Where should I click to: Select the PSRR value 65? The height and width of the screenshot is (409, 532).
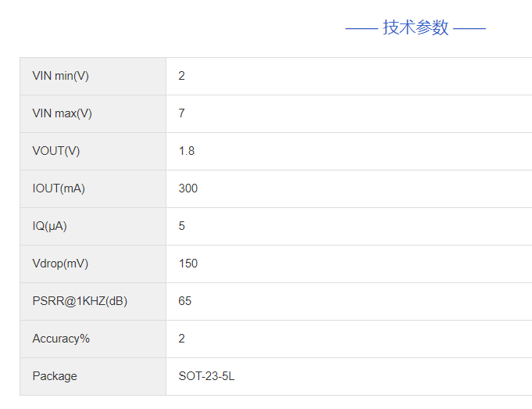(185, 301)
